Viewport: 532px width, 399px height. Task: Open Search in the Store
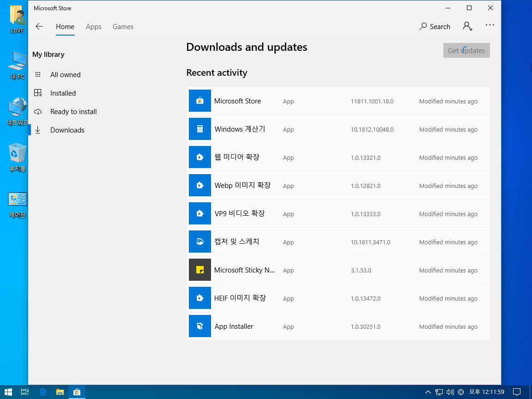[435, 26]
